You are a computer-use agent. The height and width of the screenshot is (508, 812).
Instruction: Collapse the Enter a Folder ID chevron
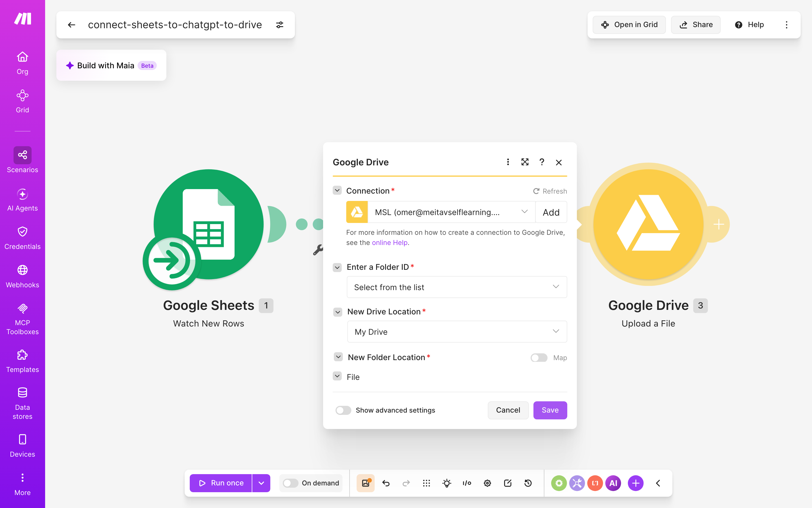337,268
